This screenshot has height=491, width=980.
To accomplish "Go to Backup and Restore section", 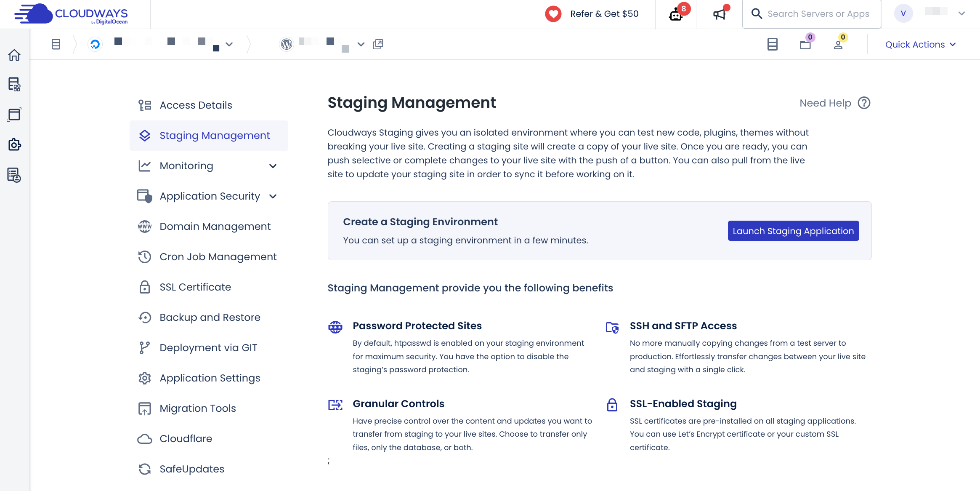I will point(210,318).
